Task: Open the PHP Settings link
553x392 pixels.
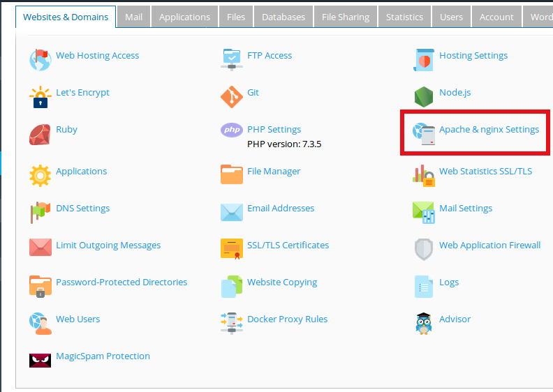Action: 274,130
